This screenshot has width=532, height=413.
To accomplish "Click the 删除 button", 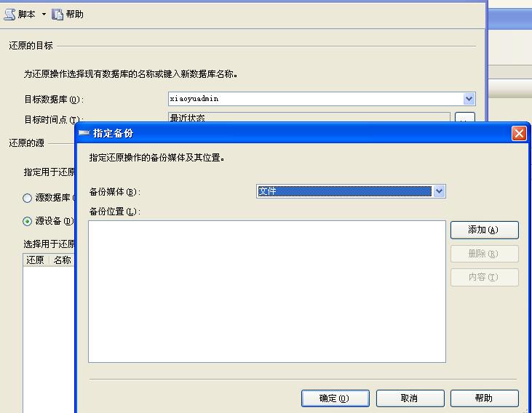I will [x=484, y=254].
